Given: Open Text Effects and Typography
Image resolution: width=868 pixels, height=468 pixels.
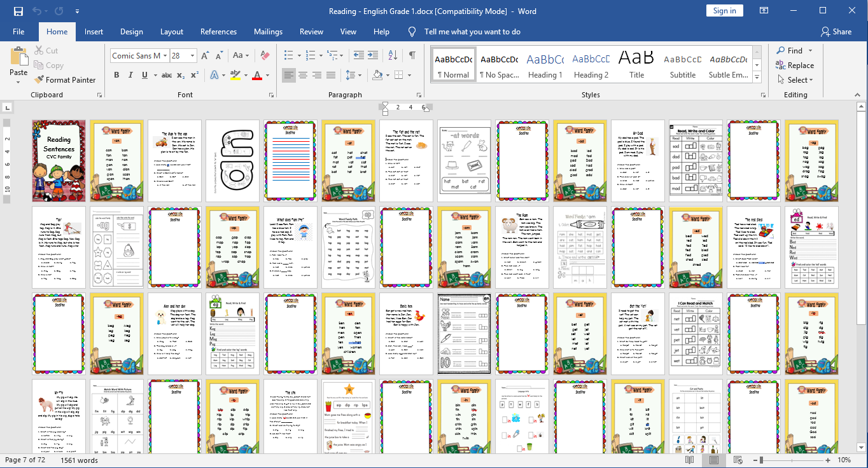Looking at the screenshot, I should coord(214,75).
